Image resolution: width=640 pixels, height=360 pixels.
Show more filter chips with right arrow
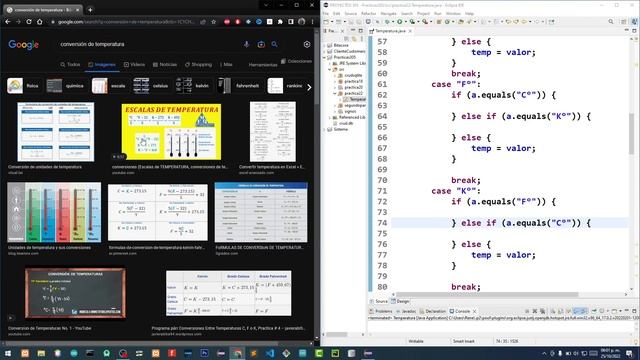point(309,87)
